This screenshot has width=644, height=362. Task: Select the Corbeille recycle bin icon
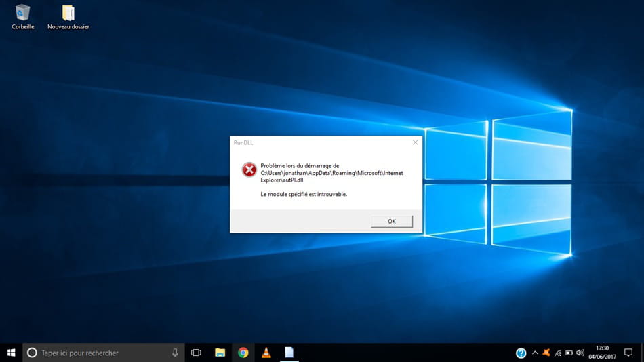[x=22, y=17]
